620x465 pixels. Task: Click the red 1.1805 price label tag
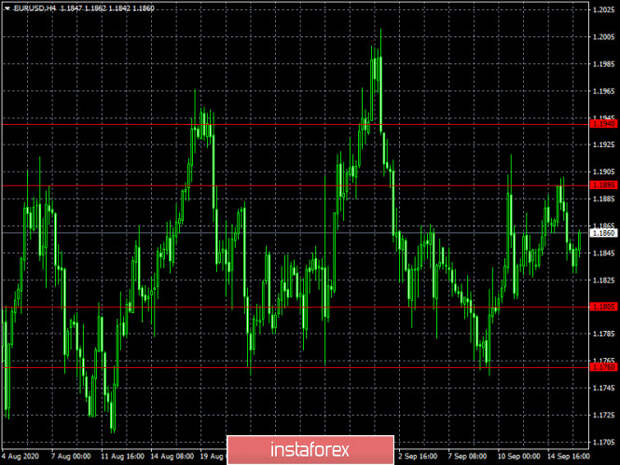pyautogui.click(x=604, y=306)
